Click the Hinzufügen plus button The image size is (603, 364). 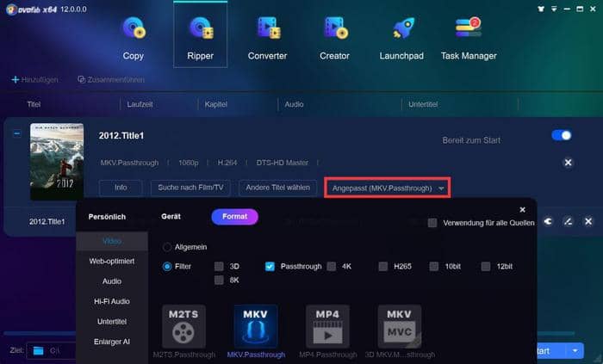pos(34,79)
